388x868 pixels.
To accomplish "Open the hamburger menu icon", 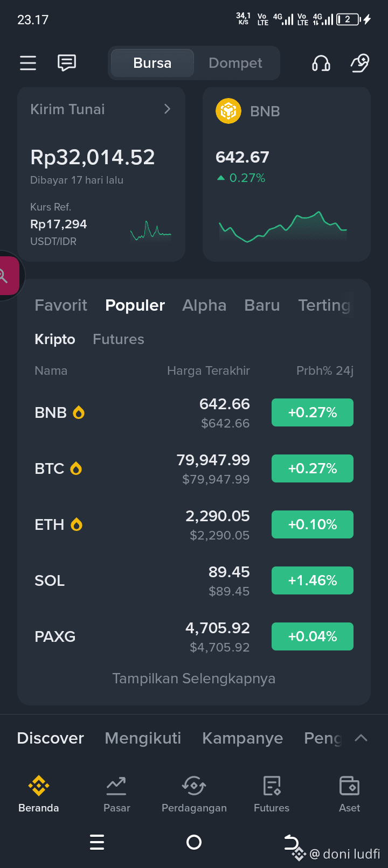I will (x=28, y=63).
